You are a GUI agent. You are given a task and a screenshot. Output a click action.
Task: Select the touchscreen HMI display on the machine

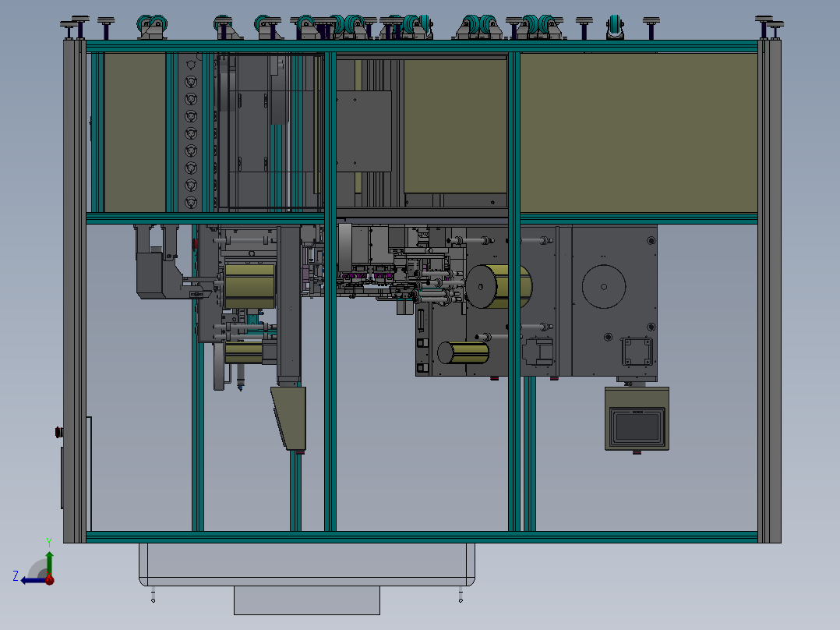pyautogui.click(x=637, y=426)
